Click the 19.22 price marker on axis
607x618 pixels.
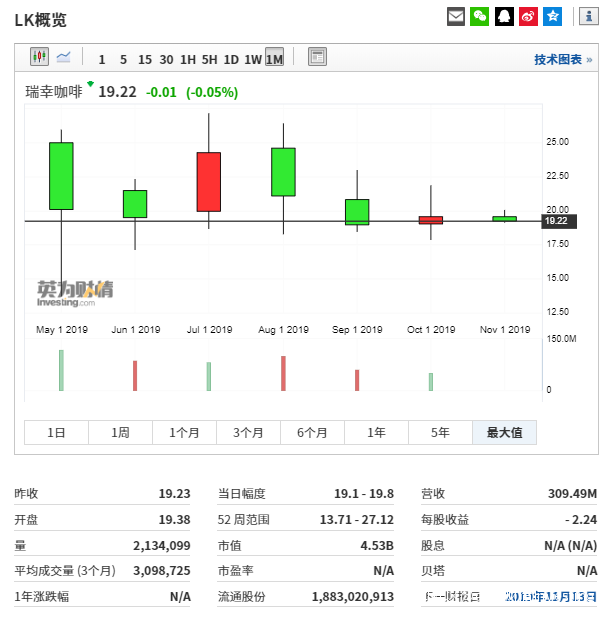pyautogui.click(x=559, y=221)
